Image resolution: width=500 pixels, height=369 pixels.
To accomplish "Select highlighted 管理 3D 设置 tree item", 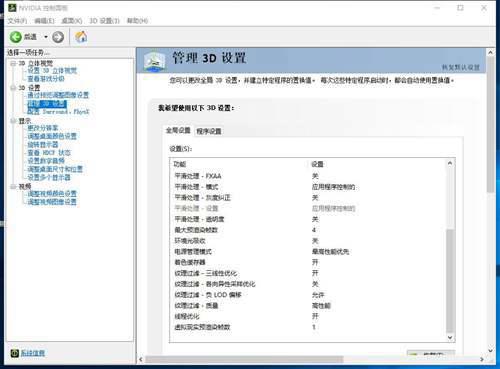I will pos(47,103).
